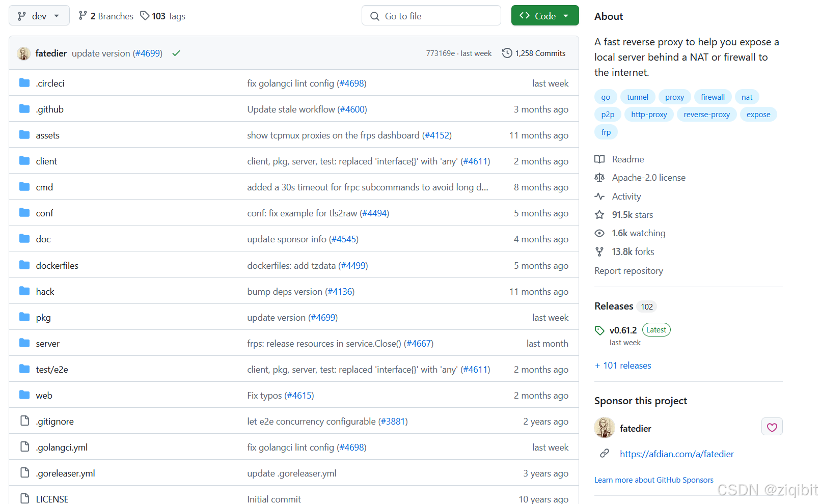Open the 1,258 Commits history

[534, 53]
